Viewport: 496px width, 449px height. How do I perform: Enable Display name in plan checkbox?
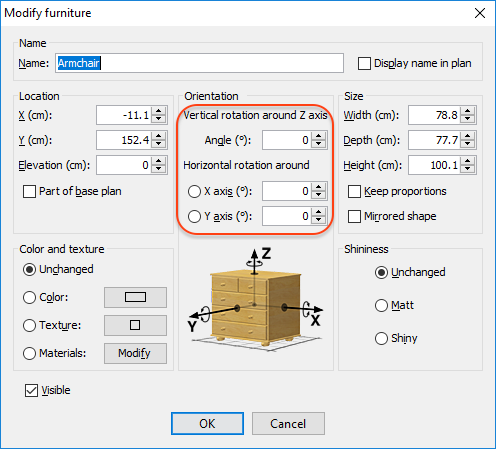364,63
